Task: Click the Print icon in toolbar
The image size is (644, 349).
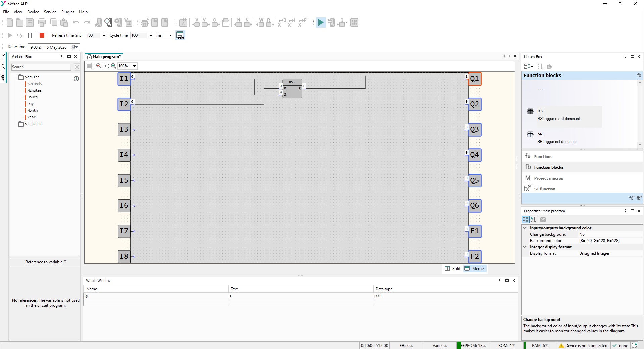Action: [x=42, y=22]
